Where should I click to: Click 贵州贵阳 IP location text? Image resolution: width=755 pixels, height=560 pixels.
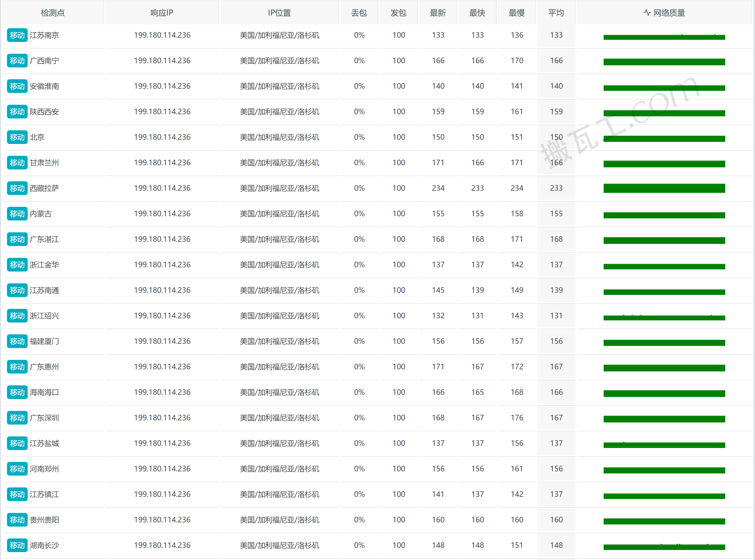(x=279, y=520)
